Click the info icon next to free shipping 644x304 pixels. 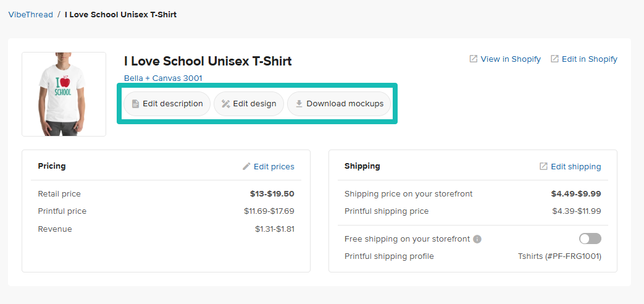point(477,239)
